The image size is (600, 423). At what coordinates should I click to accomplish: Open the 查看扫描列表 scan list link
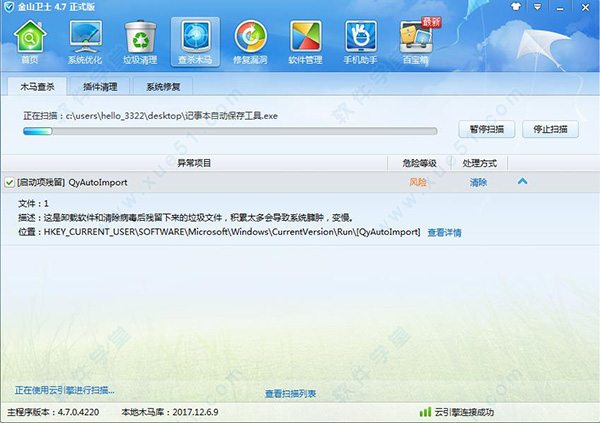click(290, 394)
